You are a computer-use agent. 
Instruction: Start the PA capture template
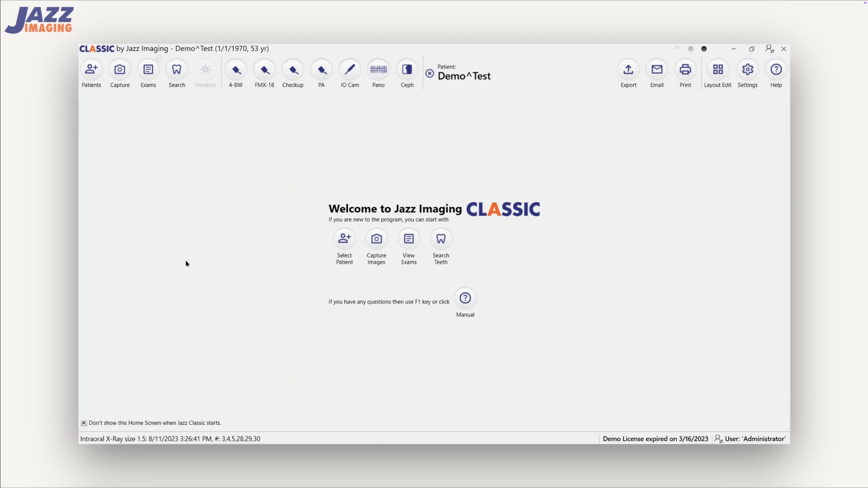pos(321,70)
